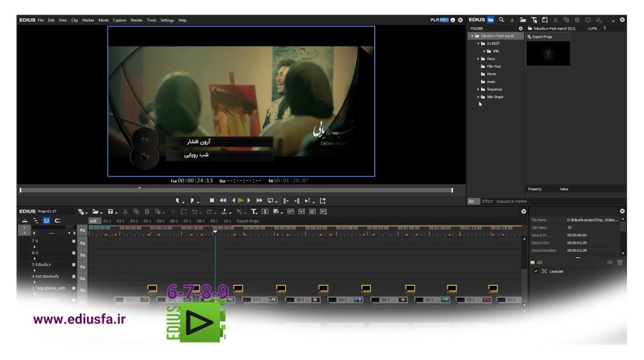Screen dimensions: 644x360
Task: Click the Play current area icon
Action: tap(308, 200)
